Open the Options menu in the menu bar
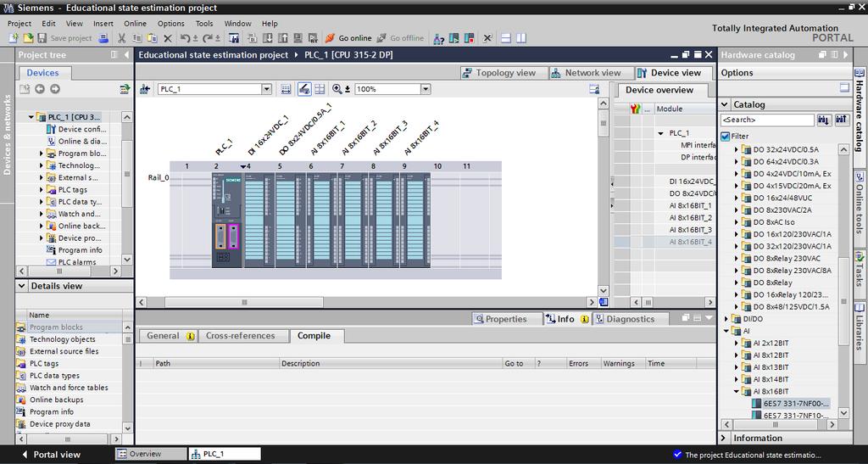 coord(171,23)
